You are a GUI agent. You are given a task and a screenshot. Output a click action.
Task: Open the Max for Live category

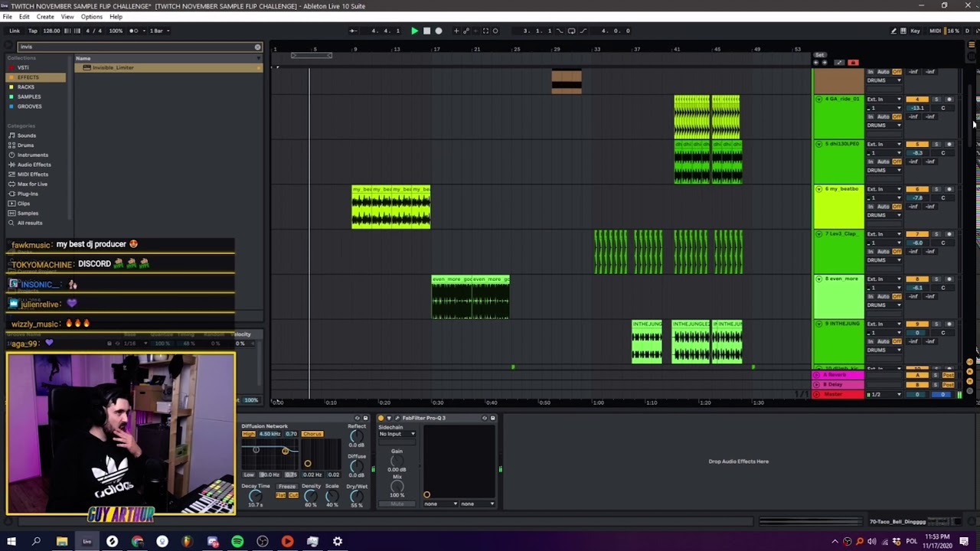pos(32,184)
